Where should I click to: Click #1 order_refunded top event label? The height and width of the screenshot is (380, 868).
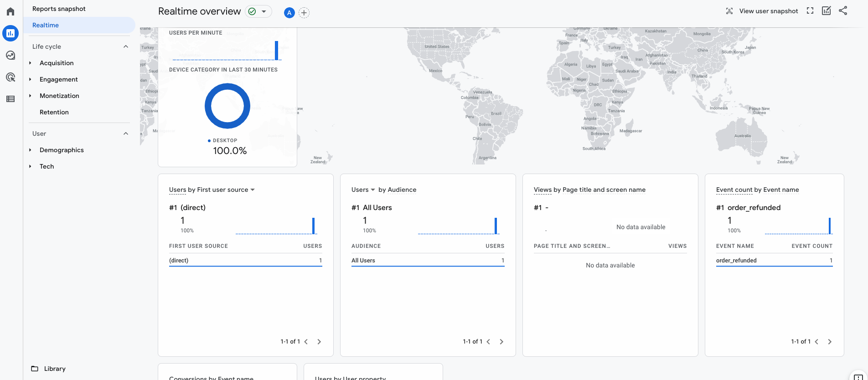[748, 207]
